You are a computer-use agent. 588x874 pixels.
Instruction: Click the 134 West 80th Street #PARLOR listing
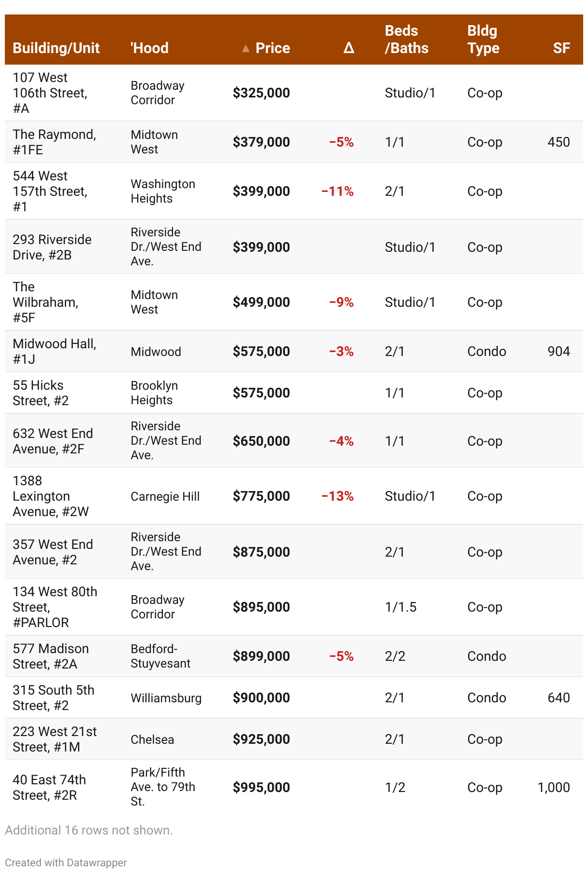pos(55,607)
